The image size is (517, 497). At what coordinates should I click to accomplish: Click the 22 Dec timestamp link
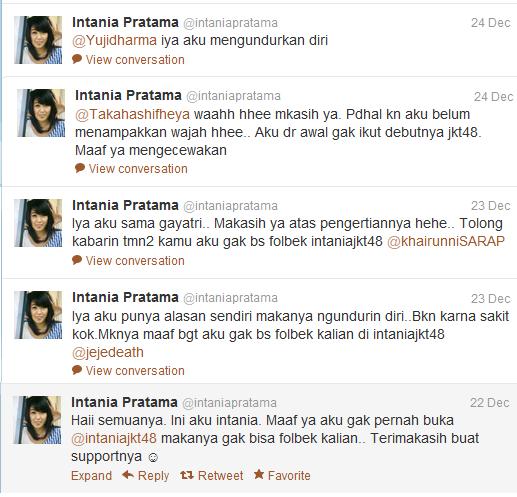[490, 403]
